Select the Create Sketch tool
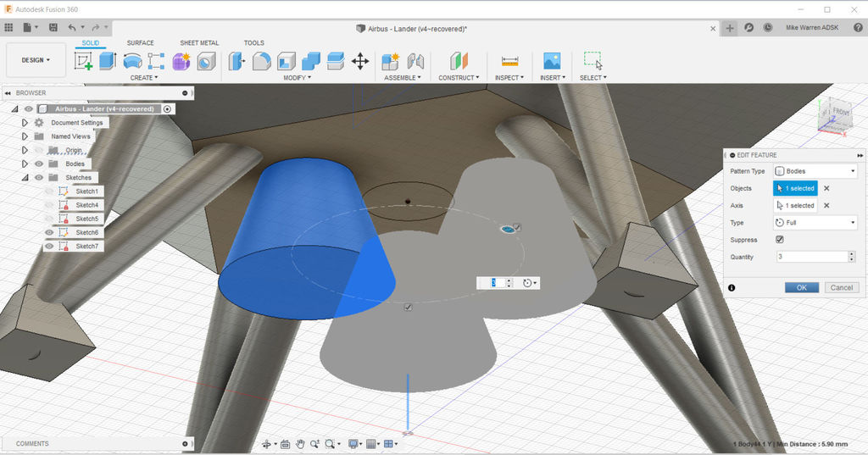This screenshot has width=868, height=455. coord(83,61)
